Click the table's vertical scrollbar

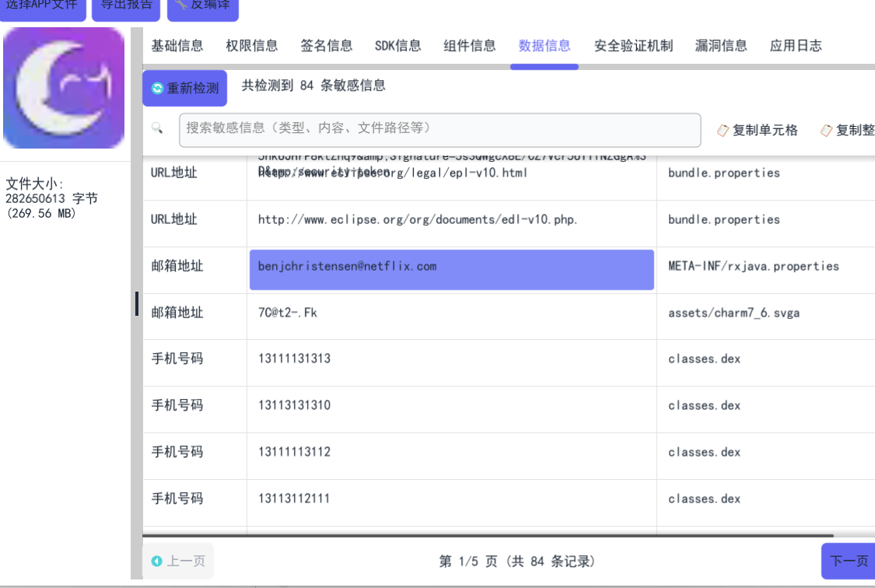[138, 305]
